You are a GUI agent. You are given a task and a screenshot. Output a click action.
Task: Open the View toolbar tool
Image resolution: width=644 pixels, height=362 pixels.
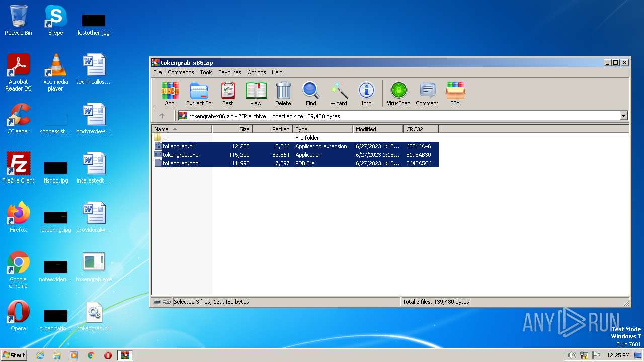(x=256, y=94)
